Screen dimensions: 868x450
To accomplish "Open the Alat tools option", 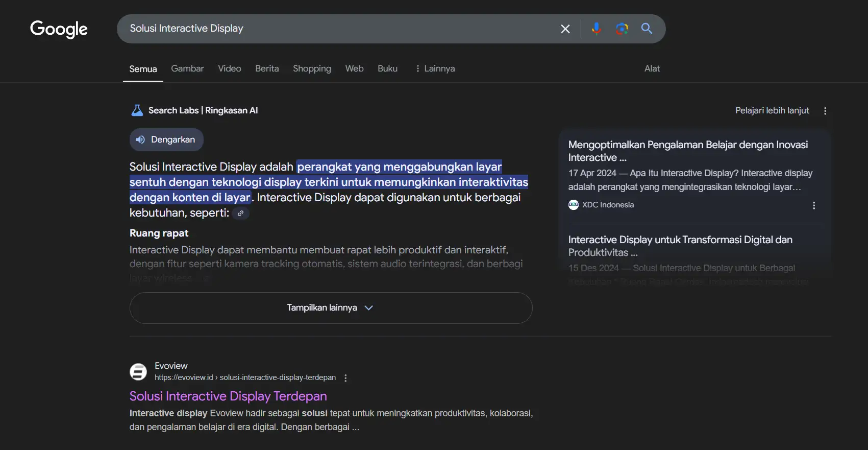I will tap(652, 68).
